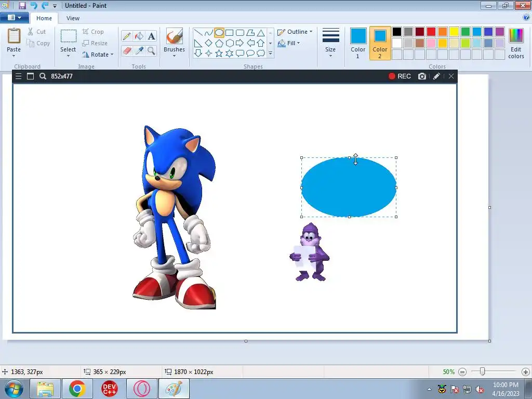Choose the Oval shape

pos(219,33)
